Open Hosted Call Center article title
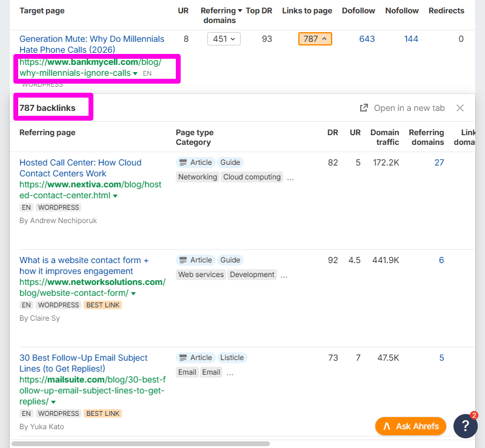Viewport: 485px width, 448px height. (x=81, y=168)
